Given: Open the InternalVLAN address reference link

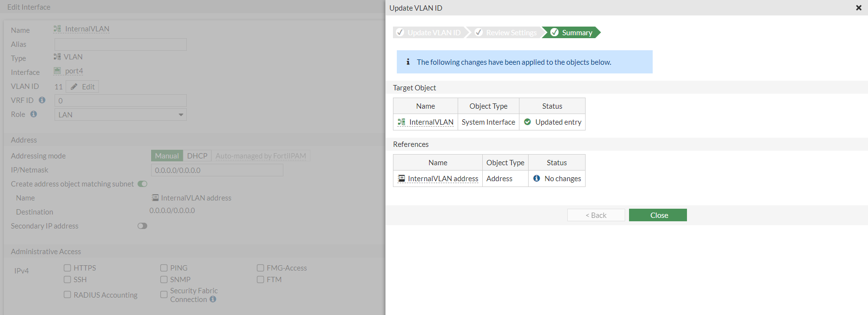Looking at the screenshot, I should click(443, 178).
